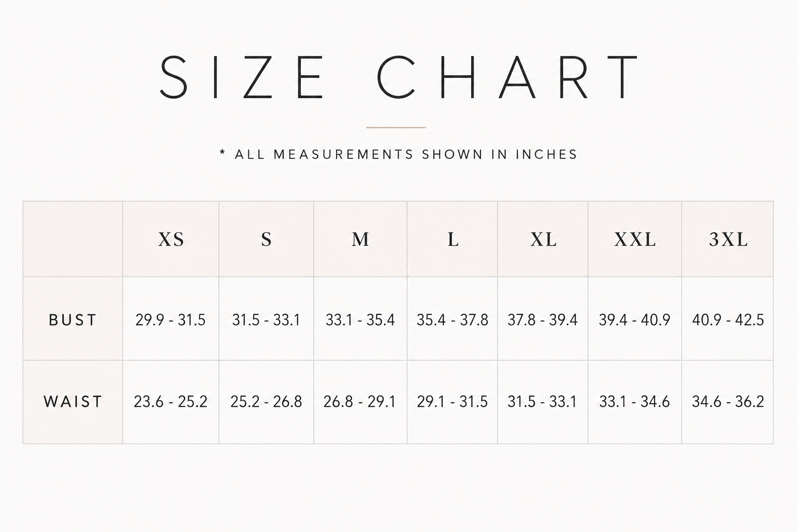Click the bust cell 37.8 - 39.4
Image resolution: width=798 pixels, height=532 pixels.
pyautogui.click(x=543, y=320)
